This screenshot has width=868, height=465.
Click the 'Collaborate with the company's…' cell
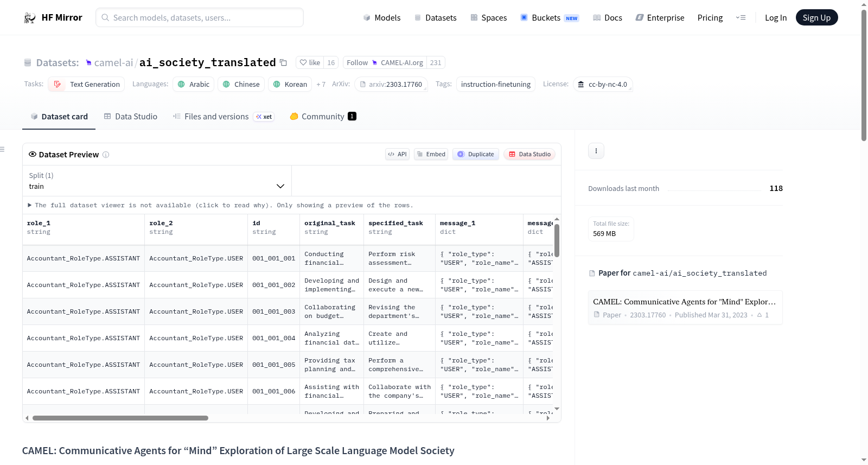pos(400,391)
